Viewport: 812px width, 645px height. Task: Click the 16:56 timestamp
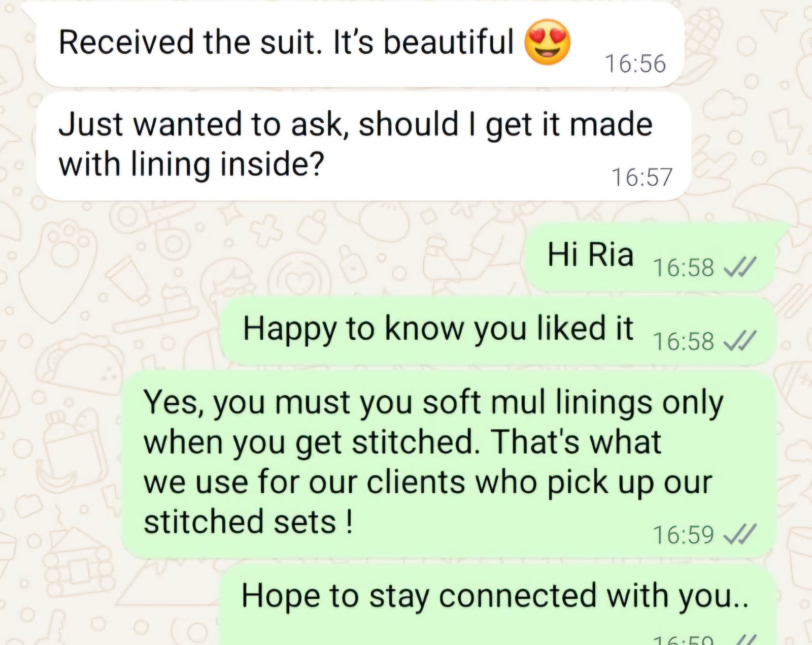pyautogui.click(x=635, y=64)
